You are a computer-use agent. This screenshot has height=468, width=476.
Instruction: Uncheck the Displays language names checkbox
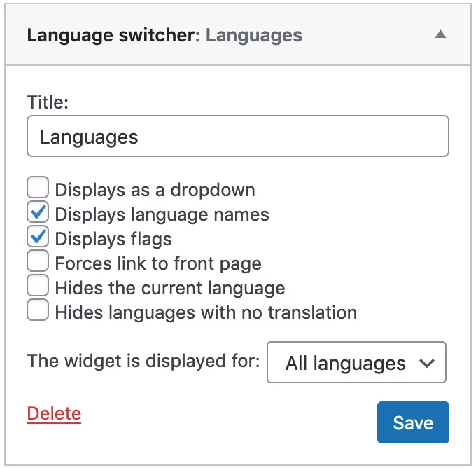[38, 212]
